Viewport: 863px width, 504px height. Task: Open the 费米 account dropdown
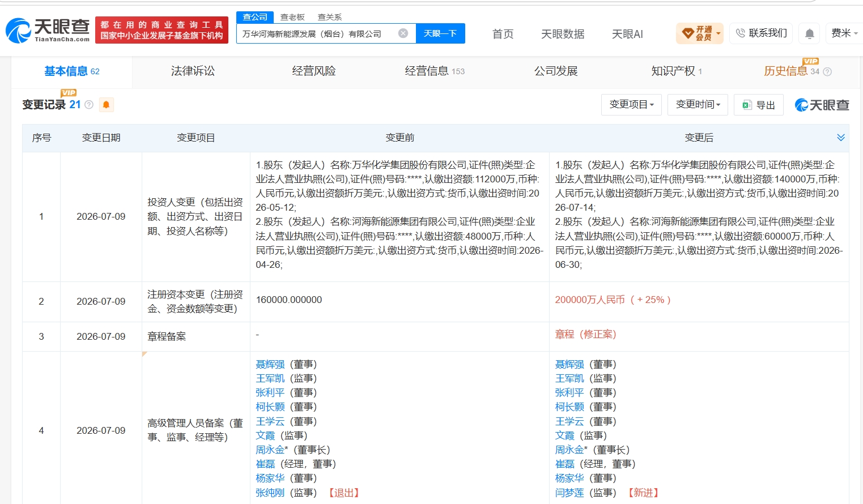tap(844, 33)
